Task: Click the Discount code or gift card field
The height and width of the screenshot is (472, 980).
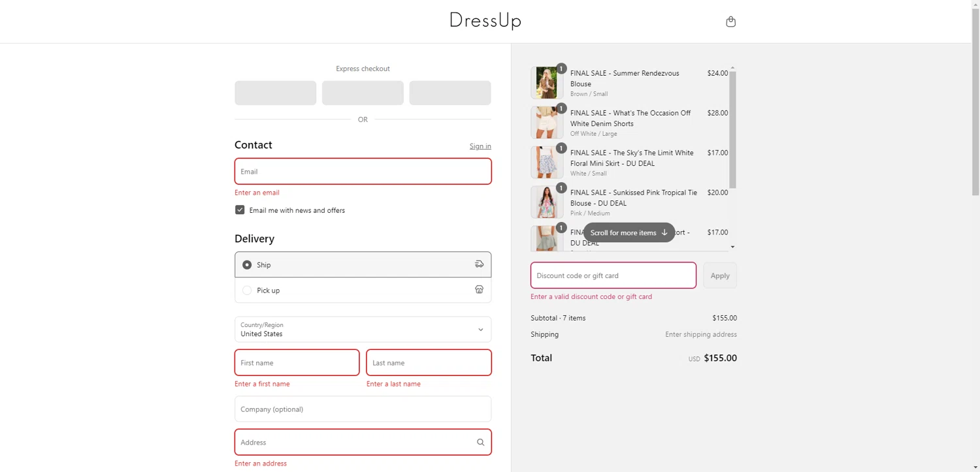Action: 613,275
